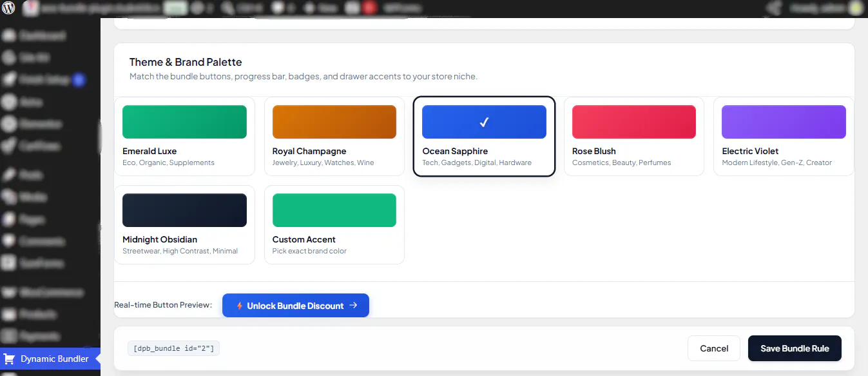Click the dpb_bundle id="2" shortcode
868x376 pixels.
(174, 349)
